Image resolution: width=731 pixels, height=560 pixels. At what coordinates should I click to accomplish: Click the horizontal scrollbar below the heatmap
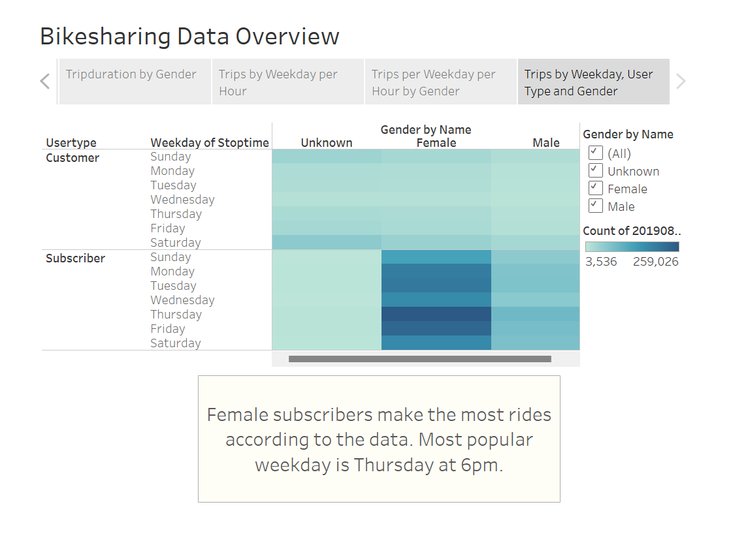click(419, 358)
